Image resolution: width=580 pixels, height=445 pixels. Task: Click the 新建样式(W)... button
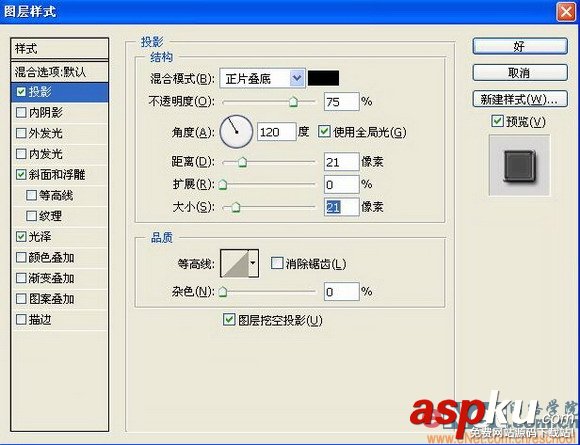coord(520,99)
